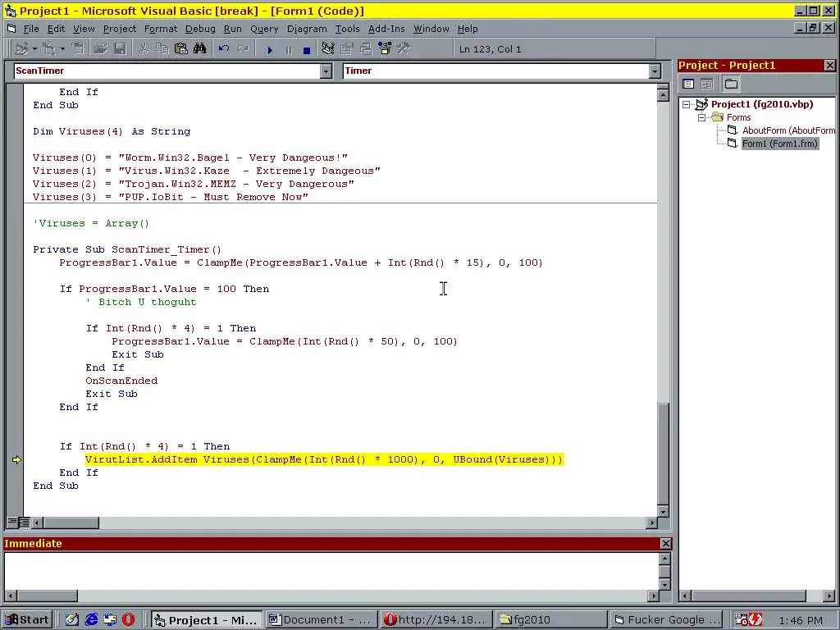The image size is (840, 630).
Task: Click the yellow execution arrow in the margin
Action: (x=16, y=459)
